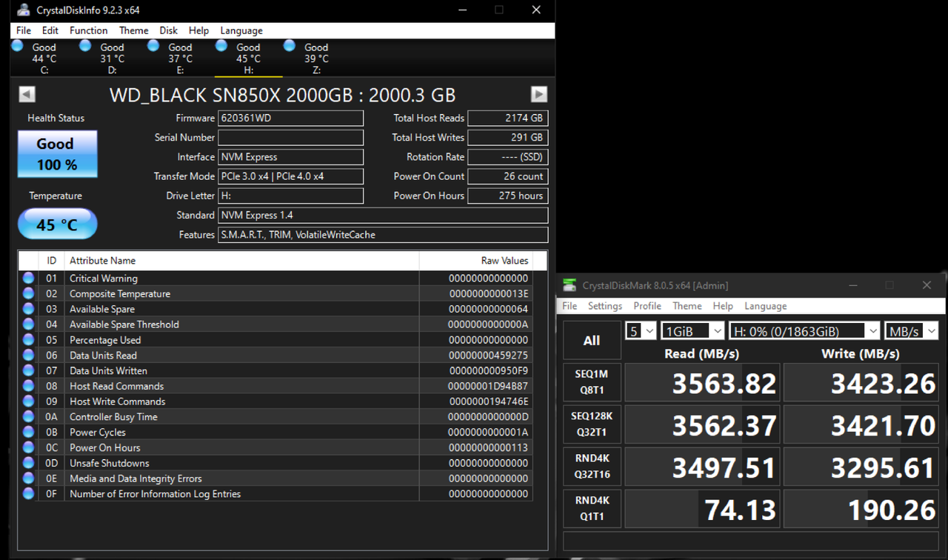Click WD_BLACK SN850X 2000GB disk title
This screenshot has width=948, height=560.
pyautogui.click(x=283, y=95)
